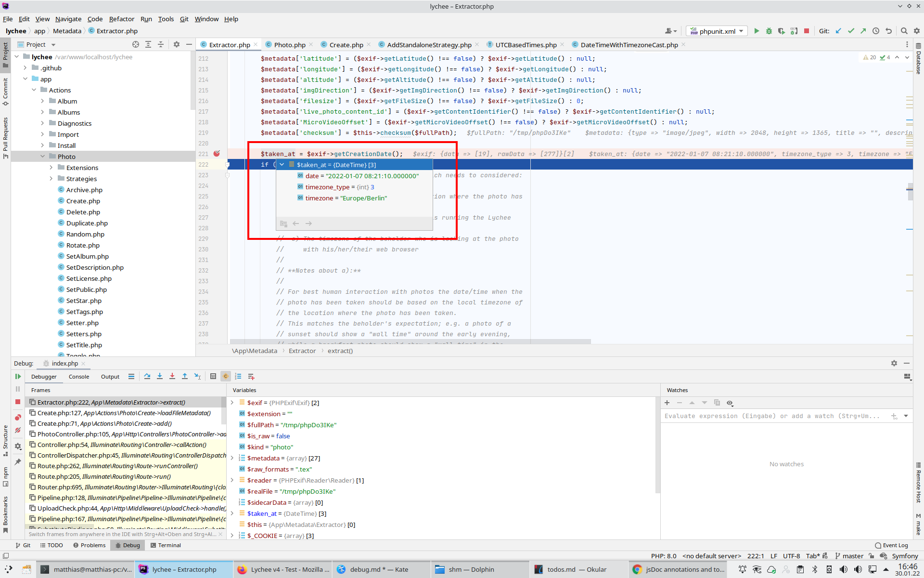
Task: Step out of the current frame
Action: click(185, 377)
